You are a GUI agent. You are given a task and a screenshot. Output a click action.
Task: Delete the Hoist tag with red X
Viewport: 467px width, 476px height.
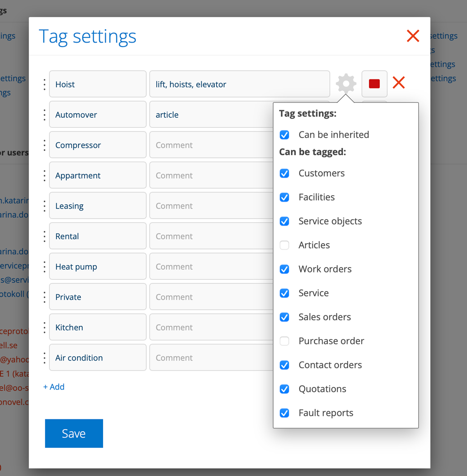point(399,83)
